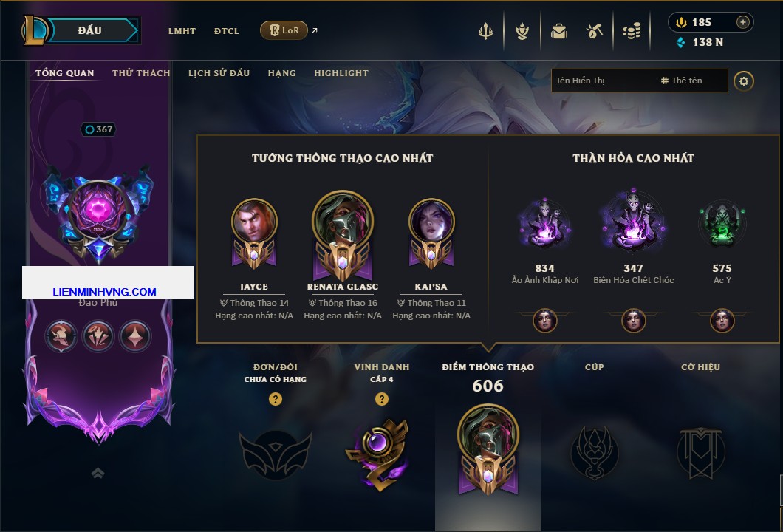783x532 pixels.
Task: Open the loot backpack icon
Action: [558, 32]
